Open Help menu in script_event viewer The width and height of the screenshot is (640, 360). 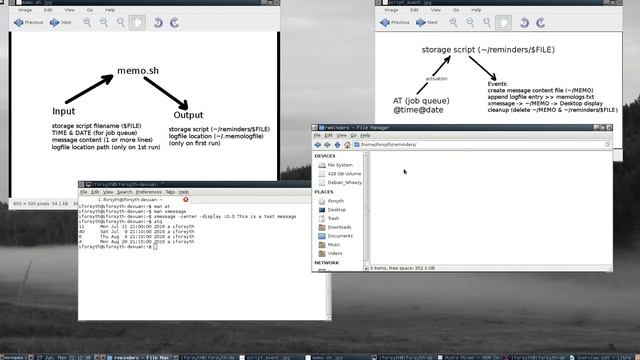476,10
